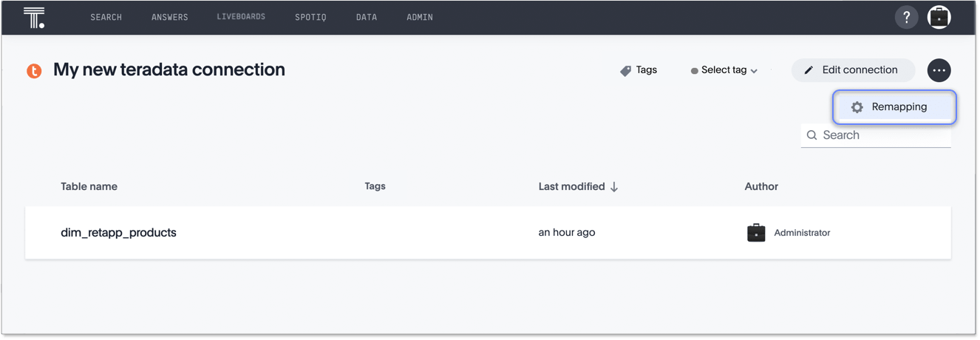Open the user profile briefcase avatar

pos(939,17)
